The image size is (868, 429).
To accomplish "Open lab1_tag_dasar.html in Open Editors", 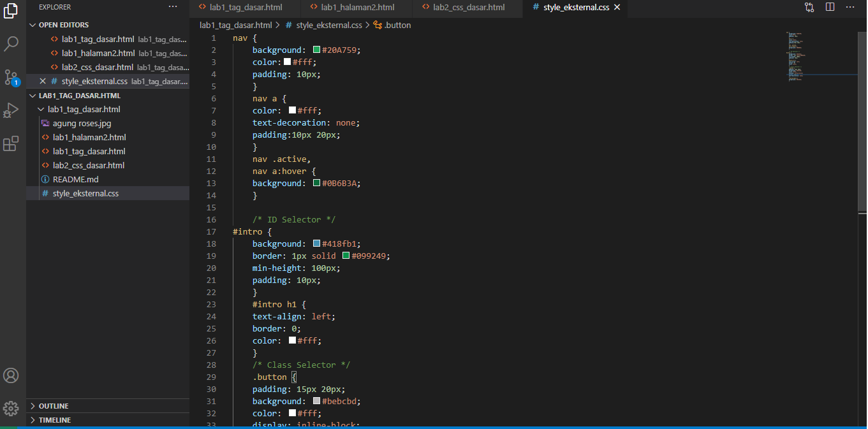I will click(108, 39).
